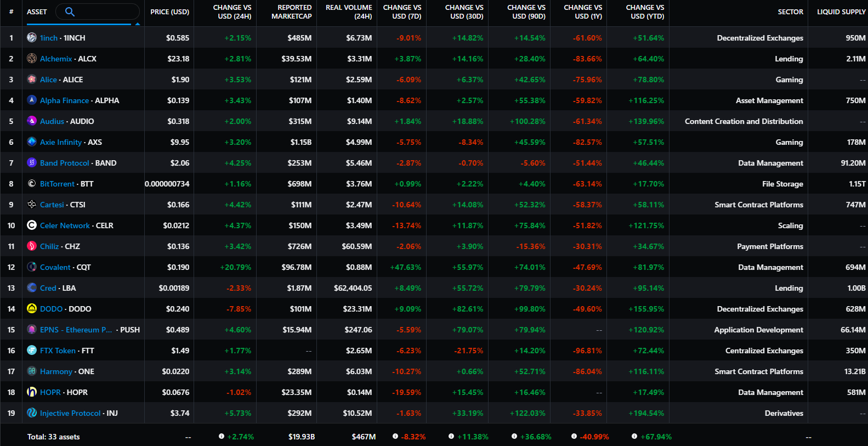Click the ASSET column sort arrow
Viewport: 868px width, 446px height.
click(x=138, y=24)
